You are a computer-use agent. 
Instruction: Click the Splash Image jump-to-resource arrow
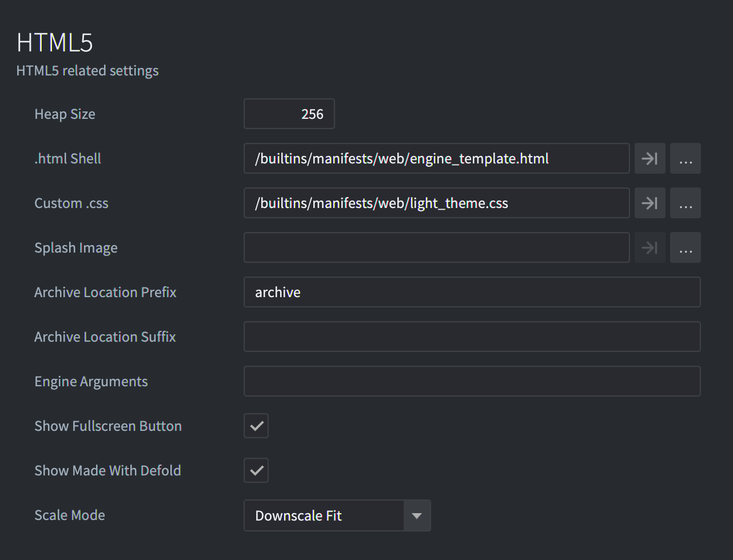[x=650, y=247]
